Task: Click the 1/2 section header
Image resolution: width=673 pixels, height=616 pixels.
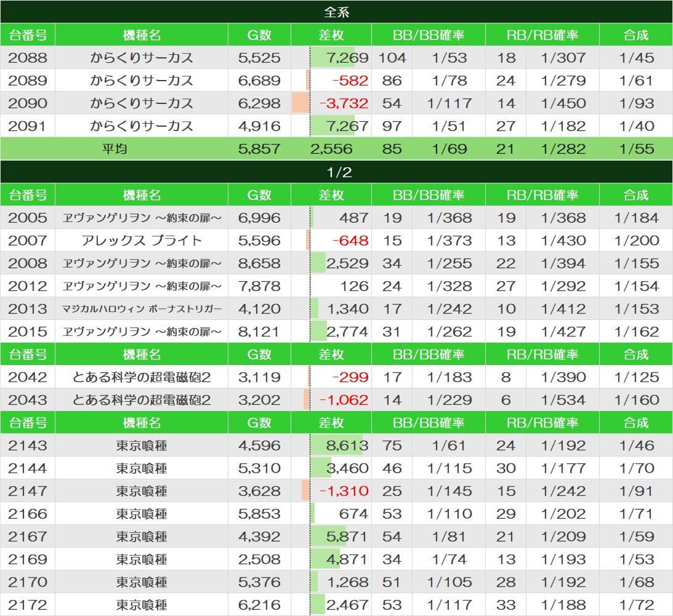Action: [x=336, y=172]
